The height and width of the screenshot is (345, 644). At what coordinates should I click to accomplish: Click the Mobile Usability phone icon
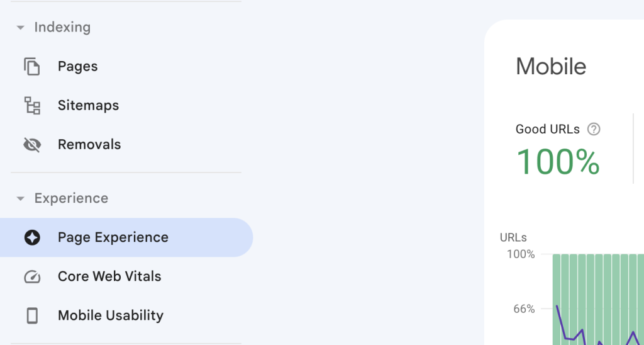pyautogui.click(x=32, y=316)
